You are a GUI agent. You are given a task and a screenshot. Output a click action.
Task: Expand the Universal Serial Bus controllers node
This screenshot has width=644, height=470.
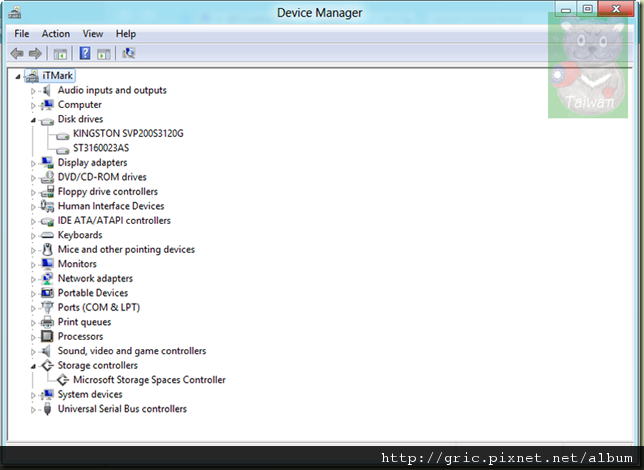33,409
